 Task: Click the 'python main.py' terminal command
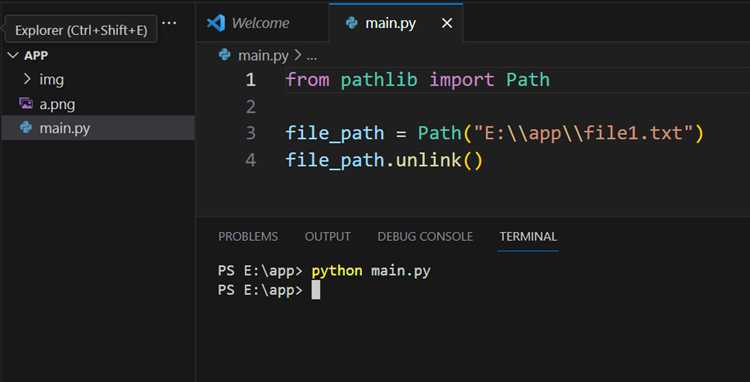coord(371,271)
